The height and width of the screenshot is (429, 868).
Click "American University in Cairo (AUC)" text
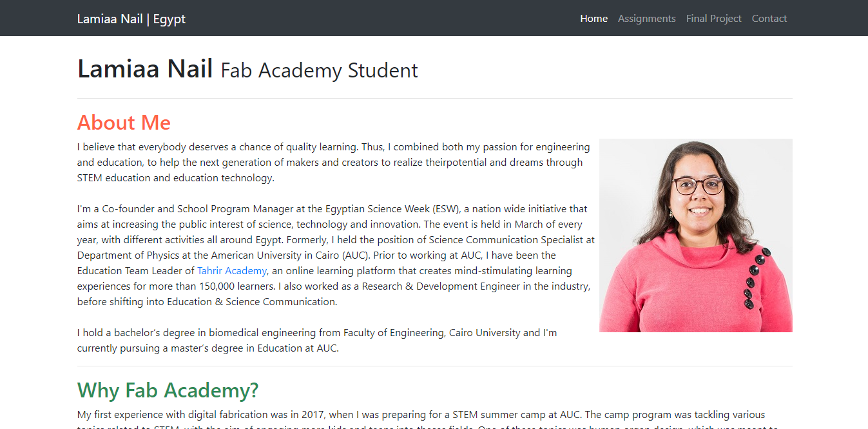click(289, 255)
